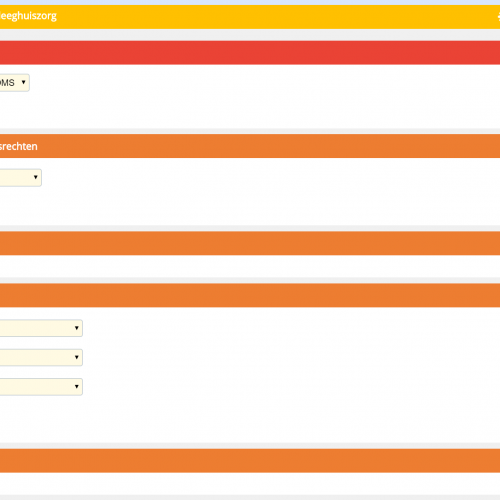Viewport: 500px width, 500px height.
Task: Collapse the "srechten" orange section header
Action: click(x=250, y=146)
